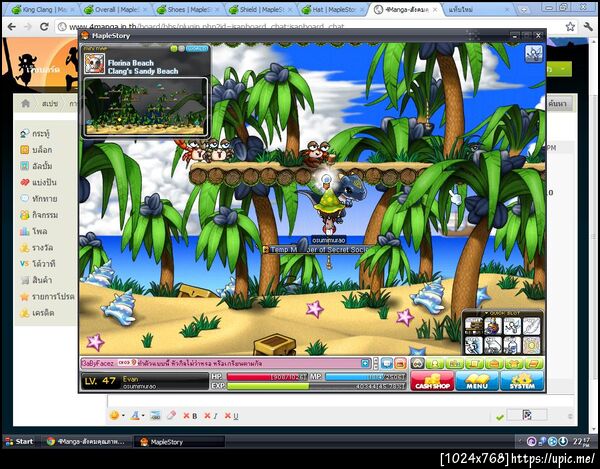Click the chat input bar
Screen dimensions: 600x469
225,363
